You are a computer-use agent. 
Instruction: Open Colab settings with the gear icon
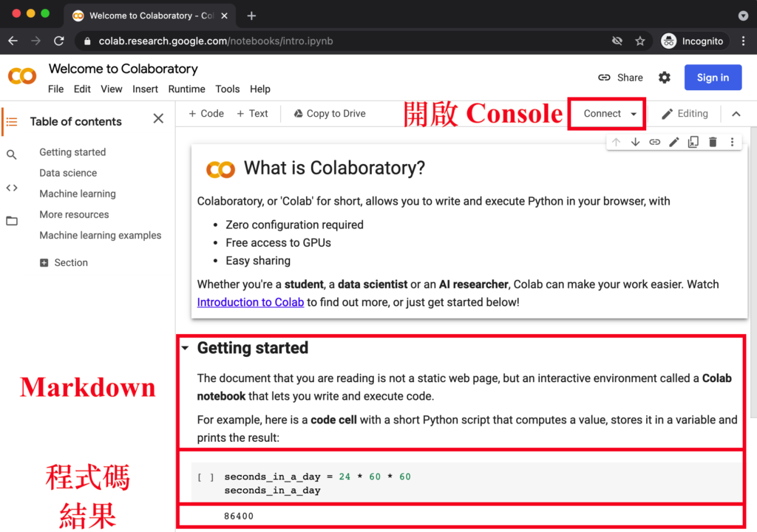click(x=664, y=78)
